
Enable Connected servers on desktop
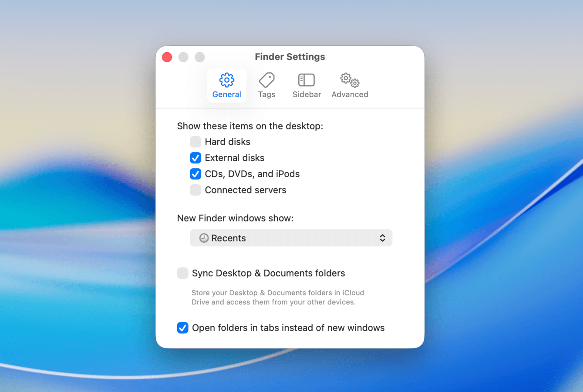195,190
